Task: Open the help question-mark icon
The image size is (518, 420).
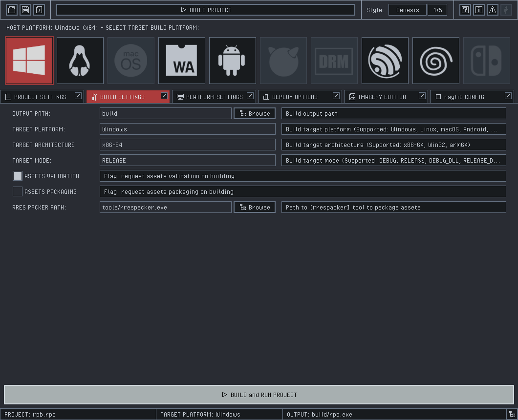Action: pyautogui.click(x=465, y=10)
